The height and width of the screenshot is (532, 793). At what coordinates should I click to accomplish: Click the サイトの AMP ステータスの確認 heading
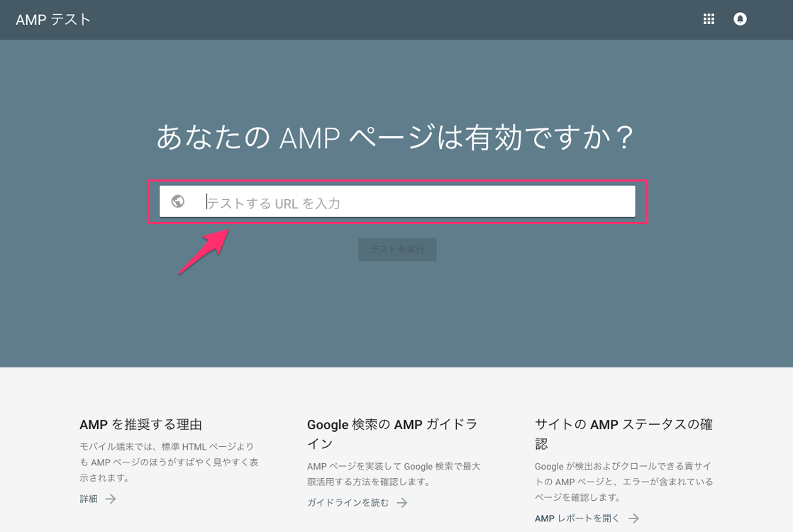(x=623, y=434)
